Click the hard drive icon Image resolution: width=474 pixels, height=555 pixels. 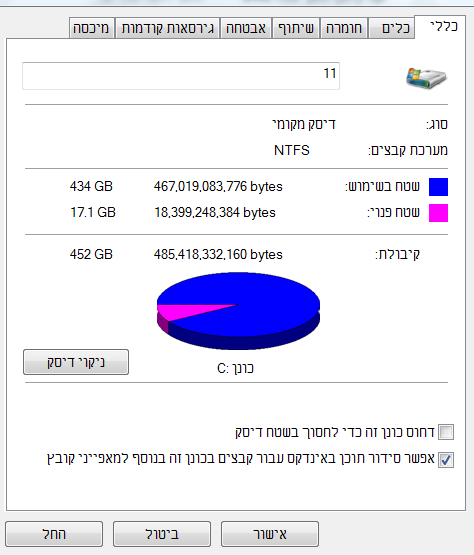click(x=426, y=78)
